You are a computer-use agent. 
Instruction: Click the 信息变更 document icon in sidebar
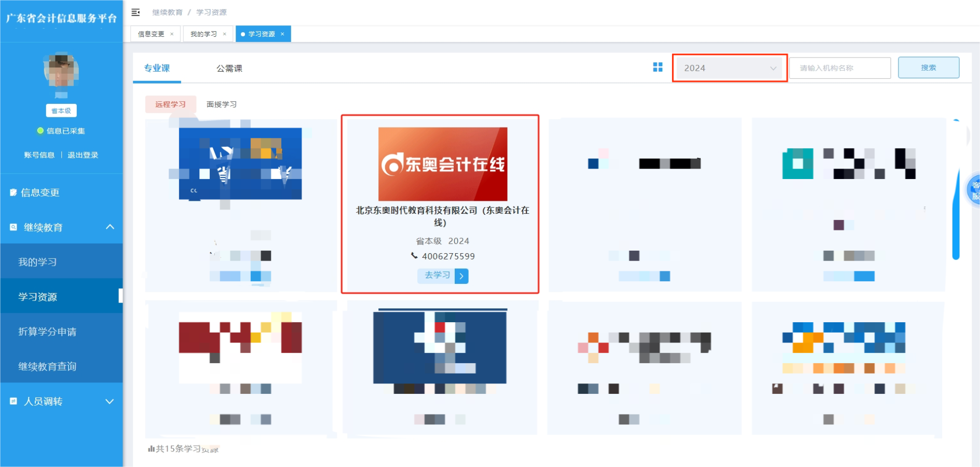(13, 192)
